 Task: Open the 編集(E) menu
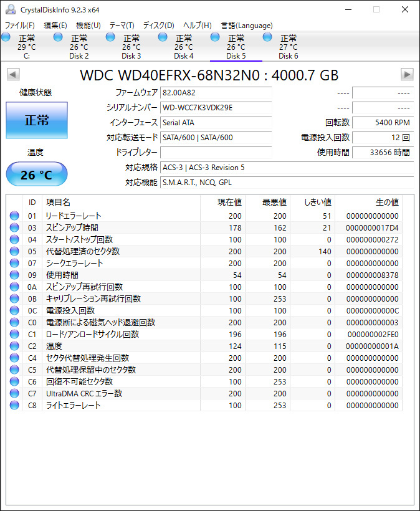coord(55,26)
